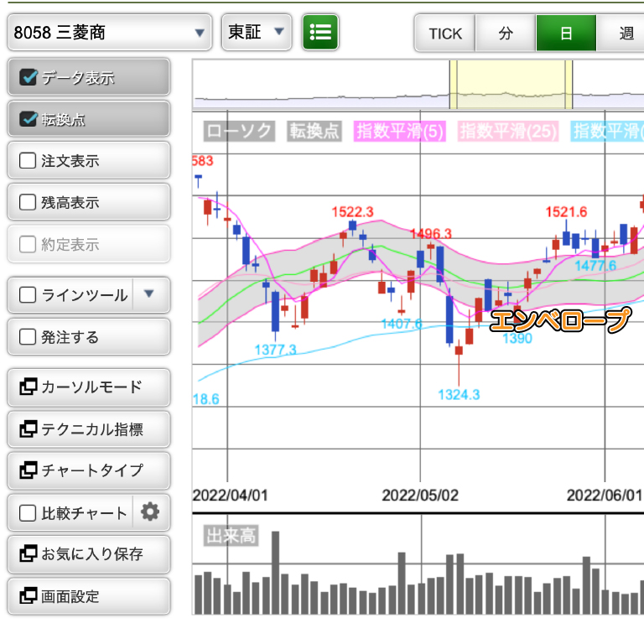This screenshot has height=644, width=644.
Task: Open カーソルモード popup icon
Action: click(x=29, y=387)
